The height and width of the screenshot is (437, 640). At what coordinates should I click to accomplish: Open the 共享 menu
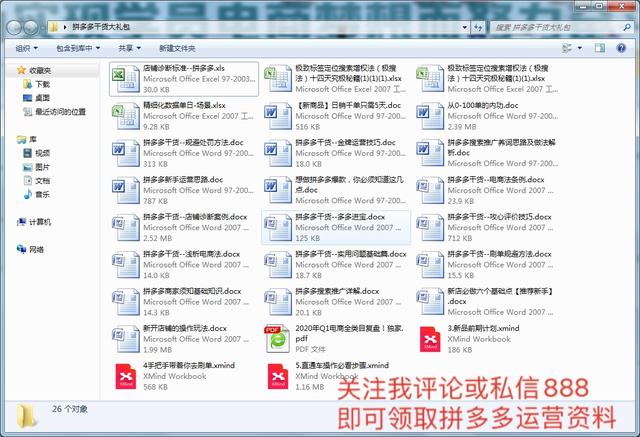pos(129,48)
